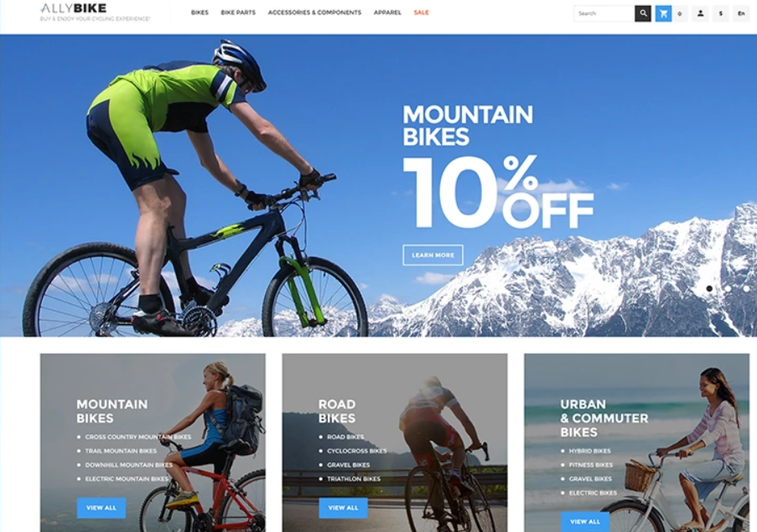Open the user account icon
757x532 pixels.
pos(700,13)
